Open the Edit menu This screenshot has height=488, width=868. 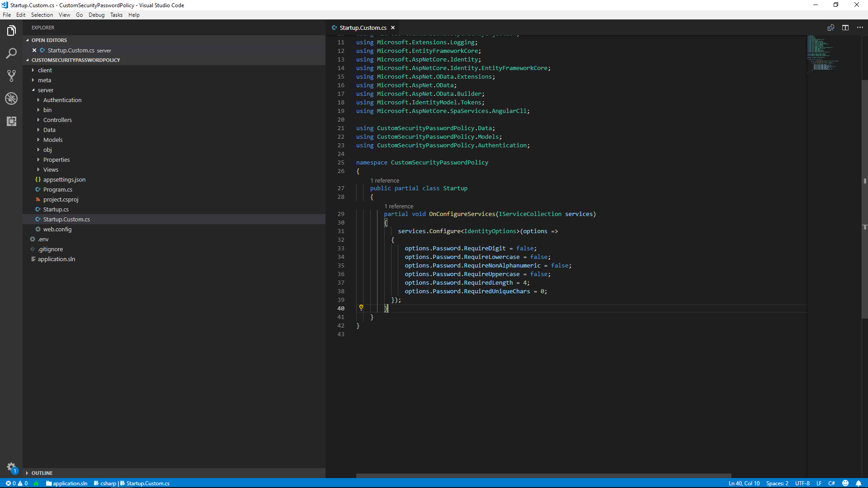[21, 15]
